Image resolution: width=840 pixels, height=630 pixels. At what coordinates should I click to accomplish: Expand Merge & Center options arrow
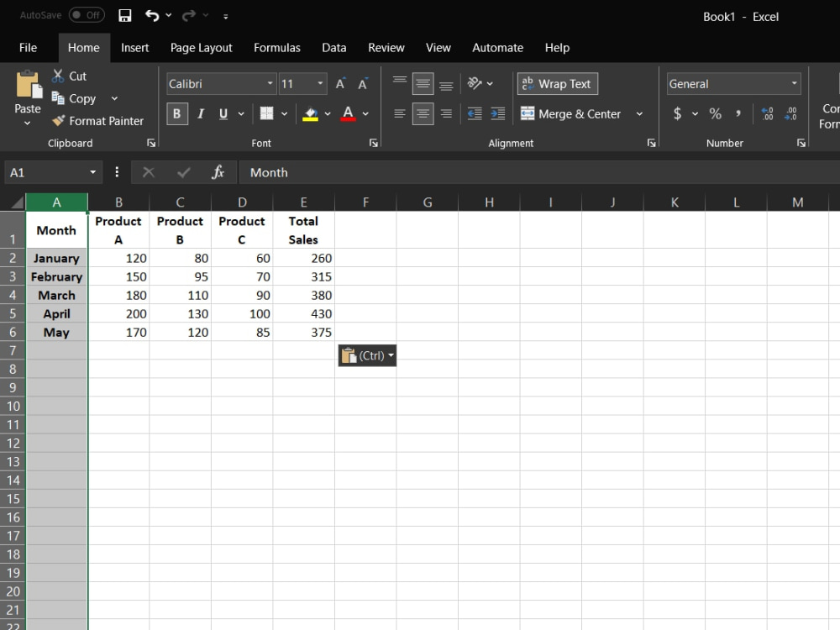(x=639, y=113)
